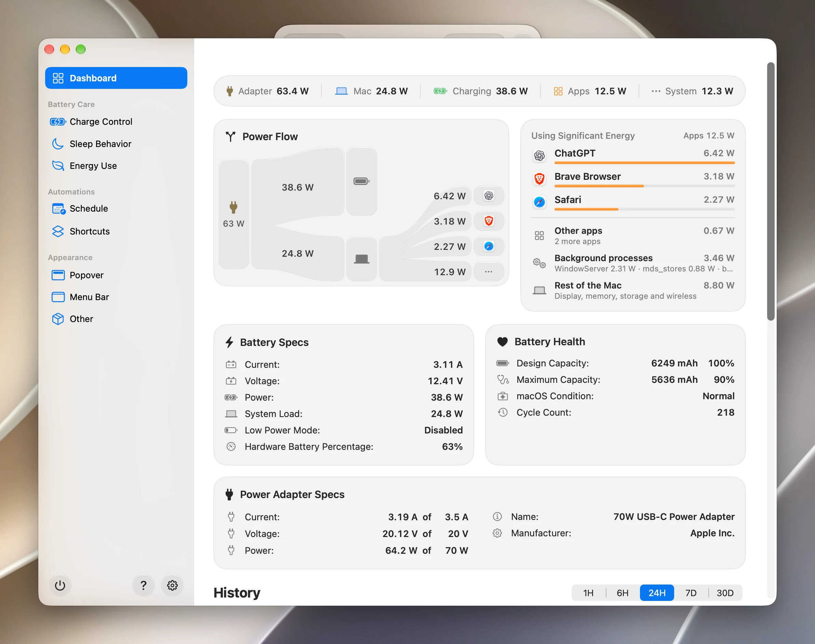Viewport: 815px width, 644px height.
Task: Click the System ellipsis icon in top bar
Action: [656, 91]
